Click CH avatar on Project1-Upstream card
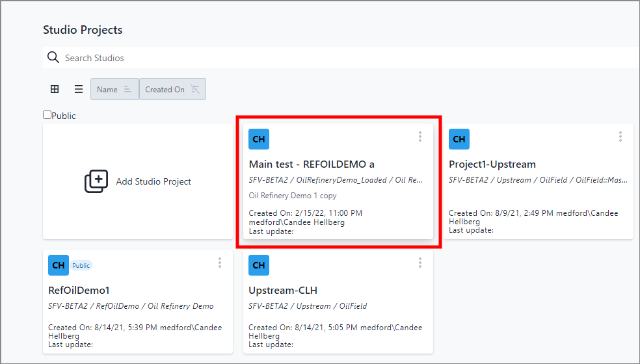The image size is (640, 364). [459, 139]
